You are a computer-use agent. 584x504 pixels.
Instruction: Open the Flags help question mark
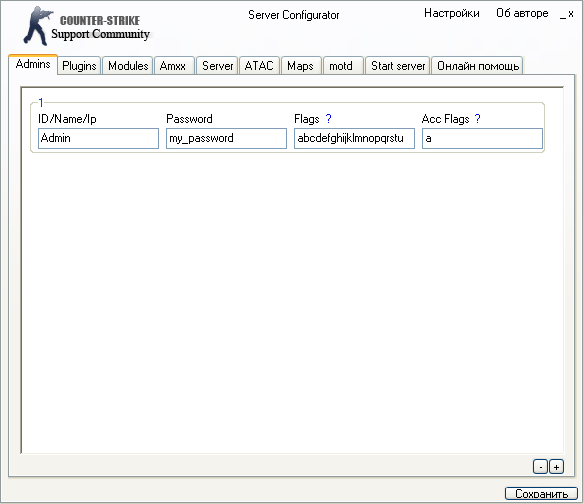click(328, 119)
